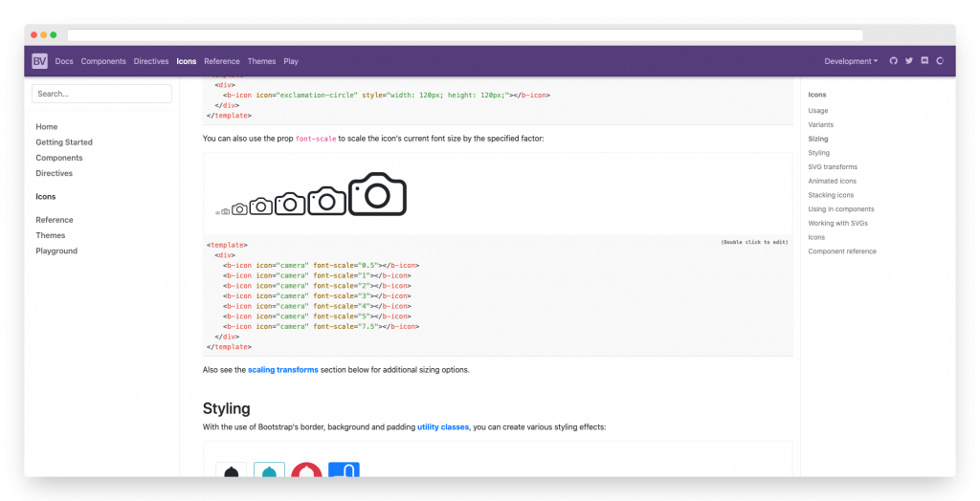Click the BV logo in the navbar
This screenshot has width=980, height=501.
point(39,60)
